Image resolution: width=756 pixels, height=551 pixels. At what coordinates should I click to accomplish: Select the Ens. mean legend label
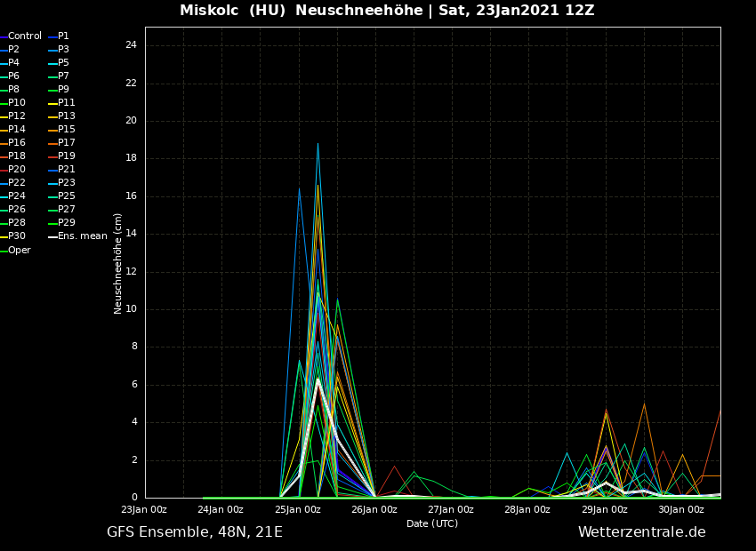pyautogui.click(x=82, y=236)
